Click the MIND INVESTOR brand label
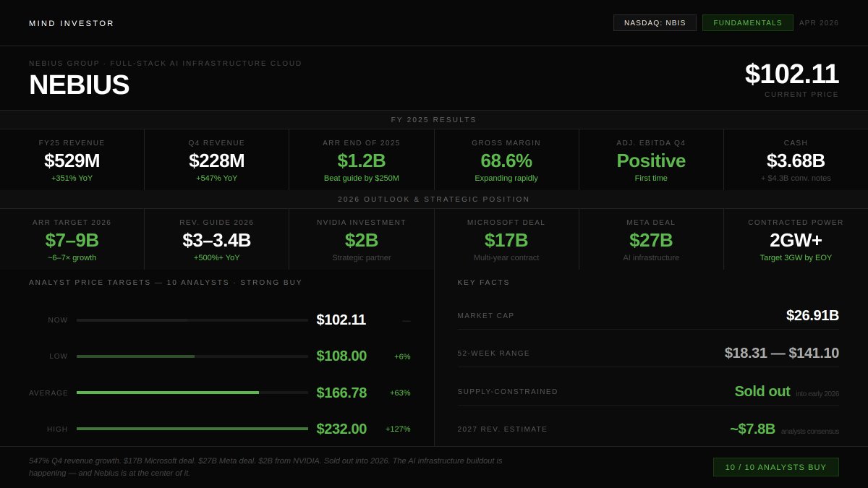Viewport: 868px width, 488px height. [x=72, y=23]
